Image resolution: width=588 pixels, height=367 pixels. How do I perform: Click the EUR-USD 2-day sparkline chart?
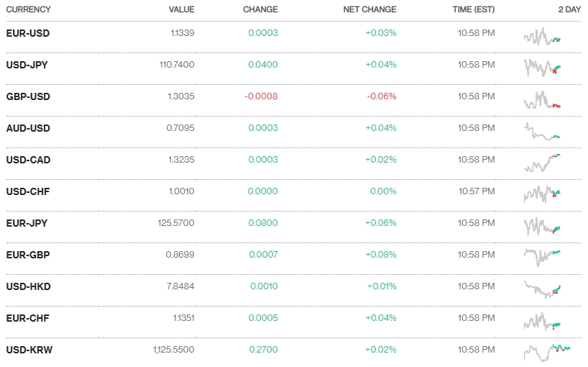tap(543, 36)
